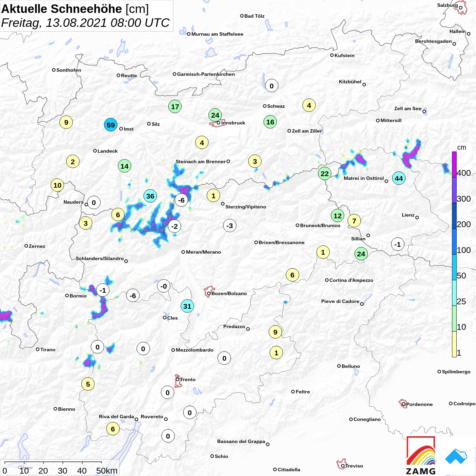The height and width of the screenshot is (476, 476).
Task: Select the 16 cm station near Schwaz
Action: [270, 122]
